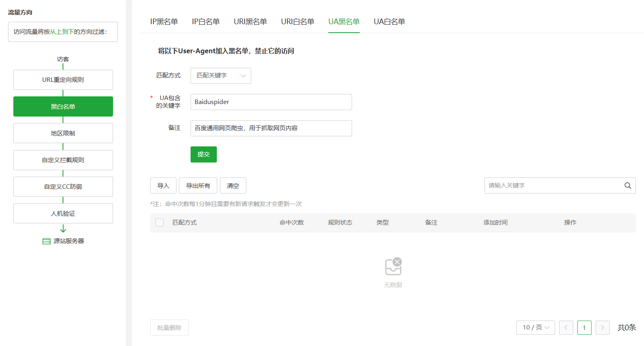The image size is (644, 346).
Task: Select the UA白名单 tab
Action: point(389,22)
